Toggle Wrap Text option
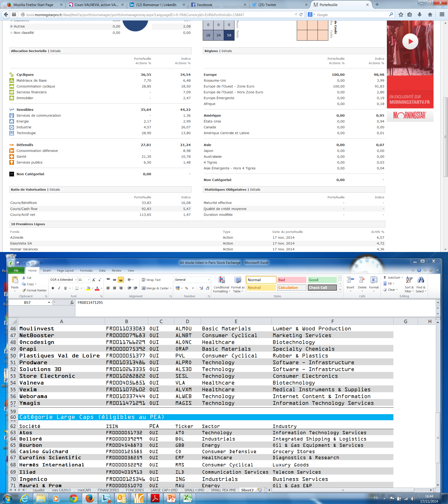Screen dimensions: 448x504 [x=151, y=280]
